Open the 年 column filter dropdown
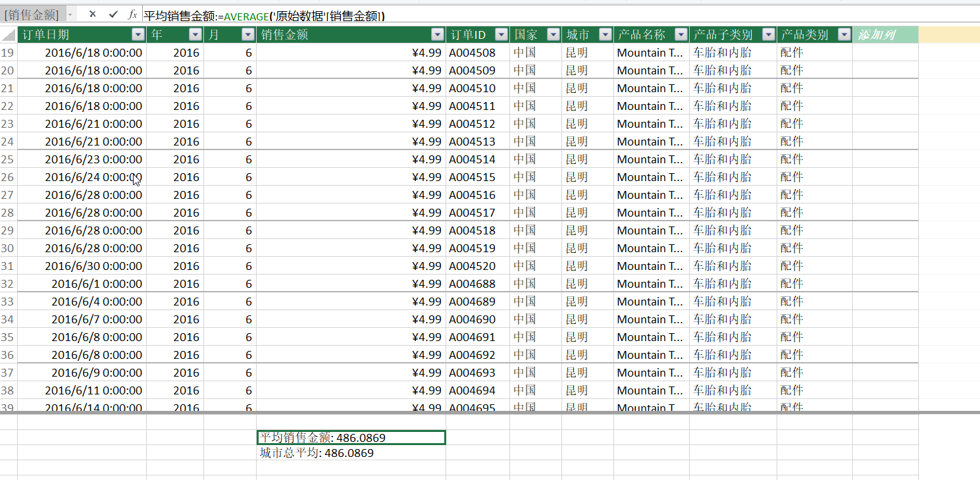Screen dimensions: 980x480 click(195, 34)
